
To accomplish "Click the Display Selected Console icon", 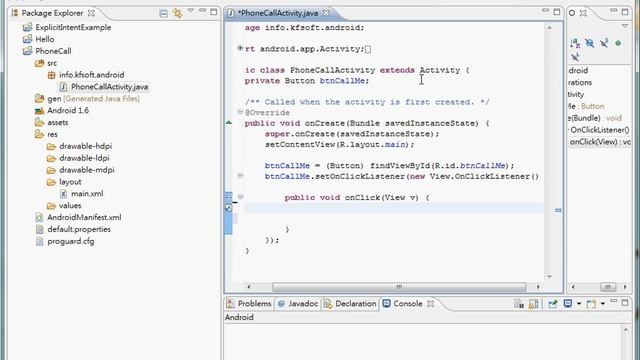I will tap(567, 304).
